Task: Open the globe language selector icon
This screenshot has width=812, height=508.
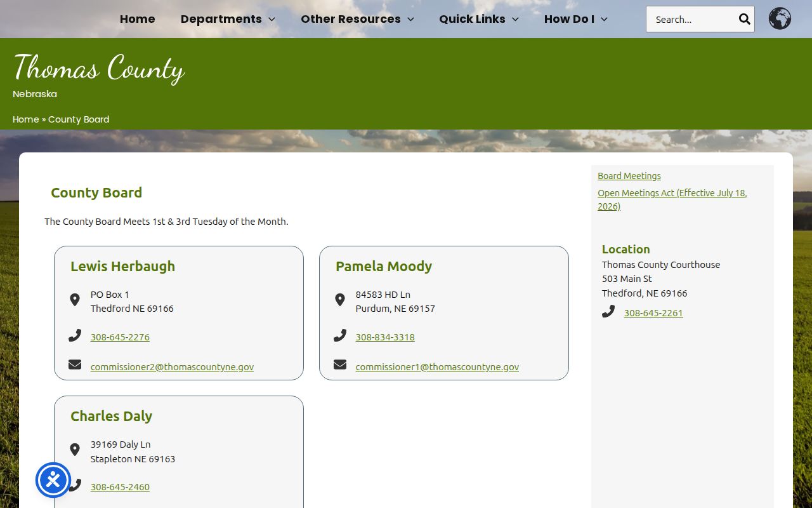Action: pos(780,18)
